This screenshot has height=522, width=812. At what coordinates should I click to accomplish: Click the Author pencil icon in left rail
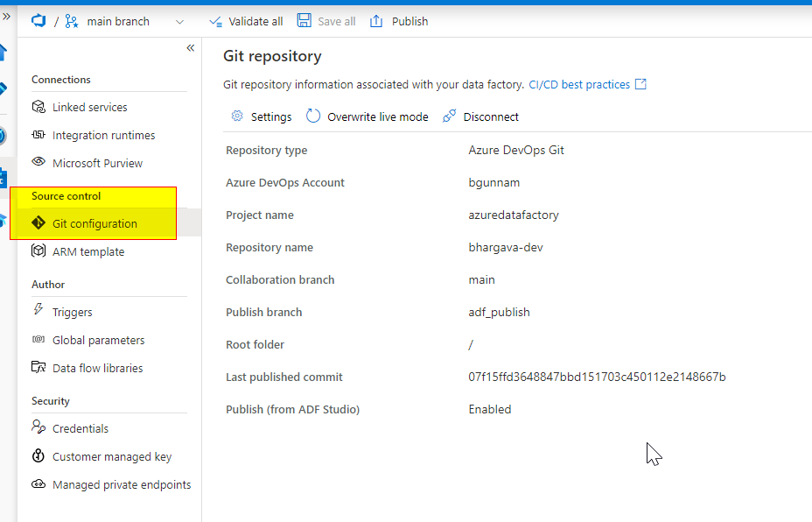pos(3,88)
